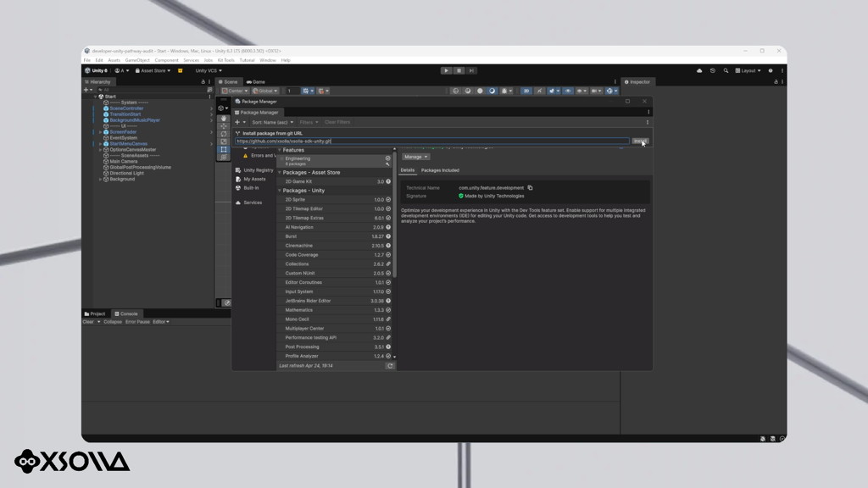
Task: Toggle Error Pause in the Console
Action: 137,321
